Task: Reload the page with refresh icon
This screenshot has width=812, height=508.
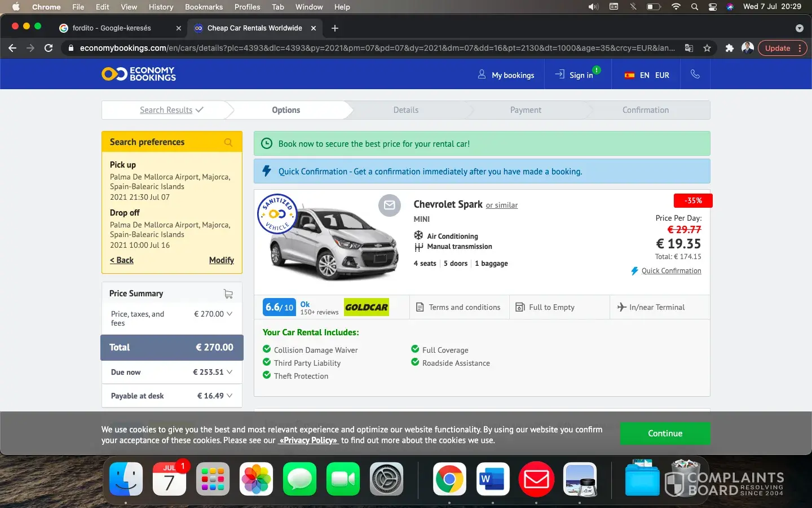Action: 48,48
